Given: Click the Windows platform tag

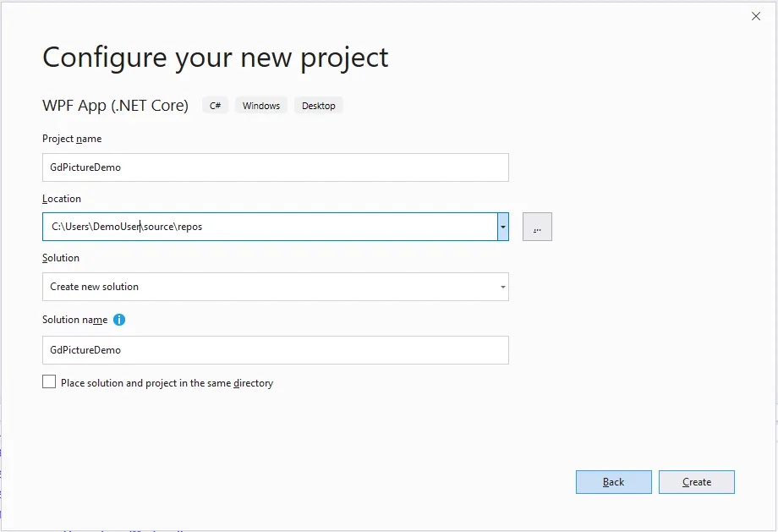Looking at the screenshot, I should tap(261, 106).
